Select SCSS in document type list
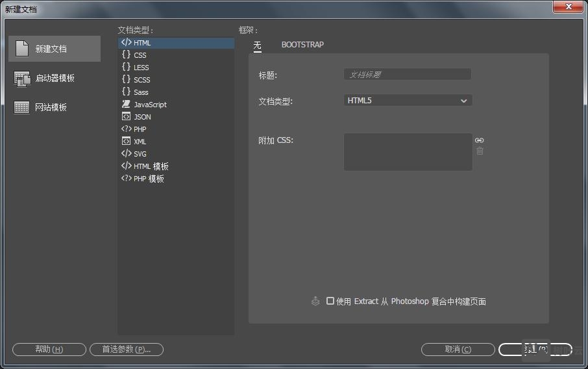The image size is (588, 369). click(x=177, y=79)
